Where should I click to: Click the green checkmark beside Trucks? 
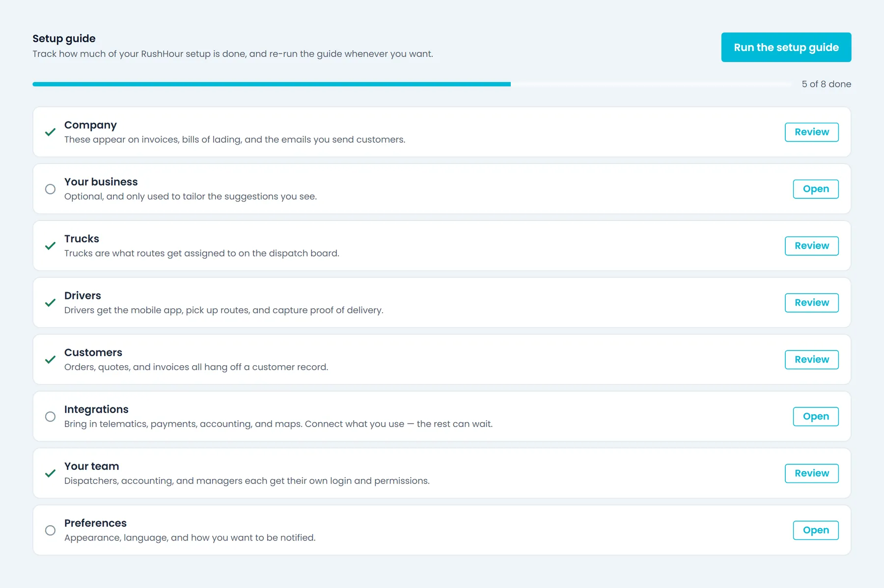50,246
